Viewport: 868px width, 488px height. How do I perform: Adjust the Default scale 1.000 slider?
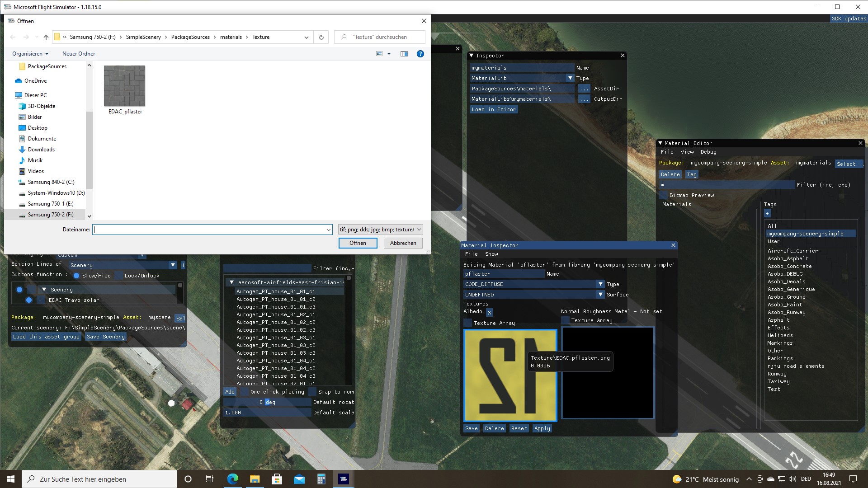click(x=267, y=413)
